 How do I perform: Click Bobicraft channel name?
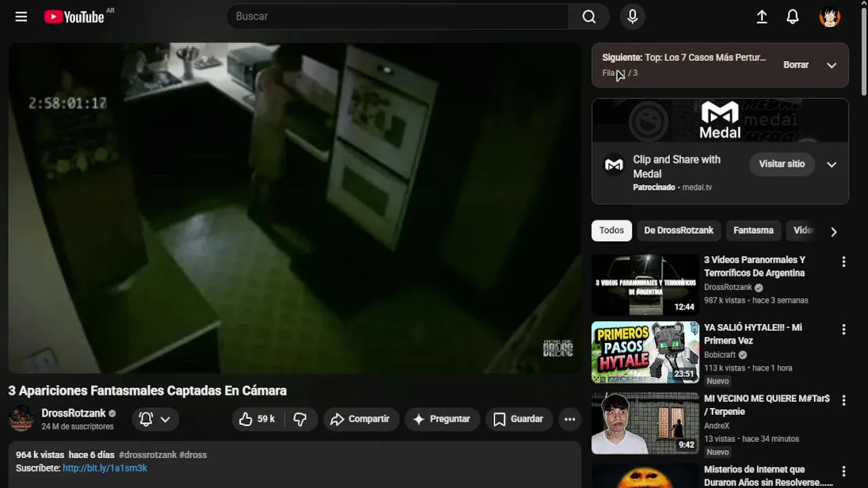point(719,354)
